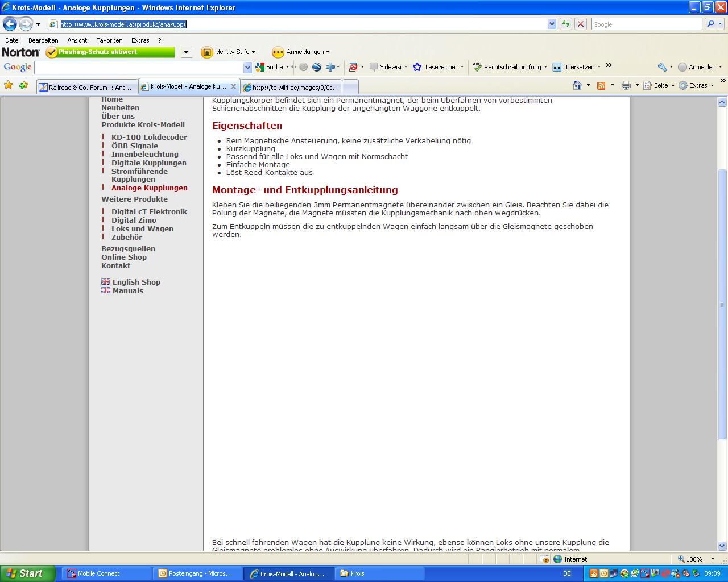The width and height of the screenshot is (728, 582).
Task: Click the Lesezeichen star in Google toolbar
Action: pyautogui.click(x=417, y=67)
